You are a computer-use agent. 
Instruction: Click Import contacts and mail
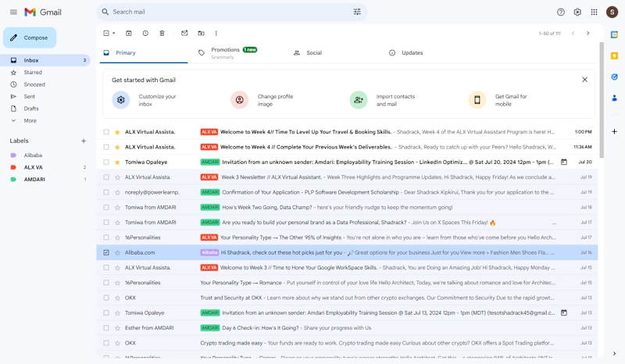[383, 100]
